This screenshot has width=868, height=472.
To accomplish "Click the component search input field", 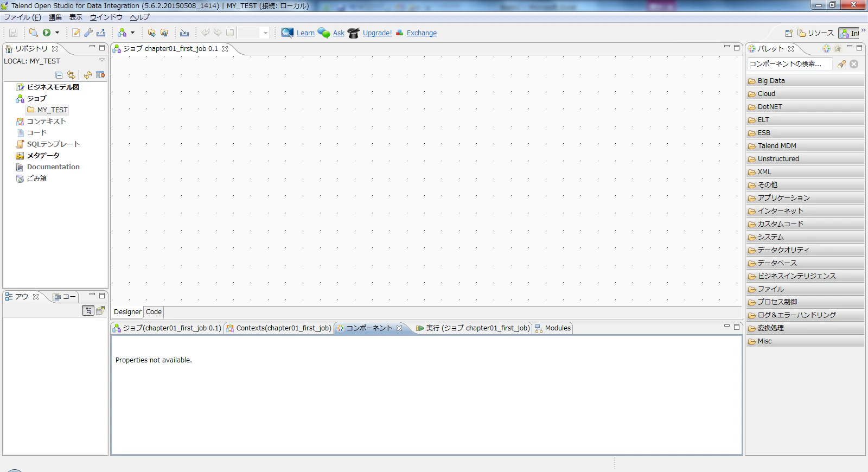I will pos(790,64).
